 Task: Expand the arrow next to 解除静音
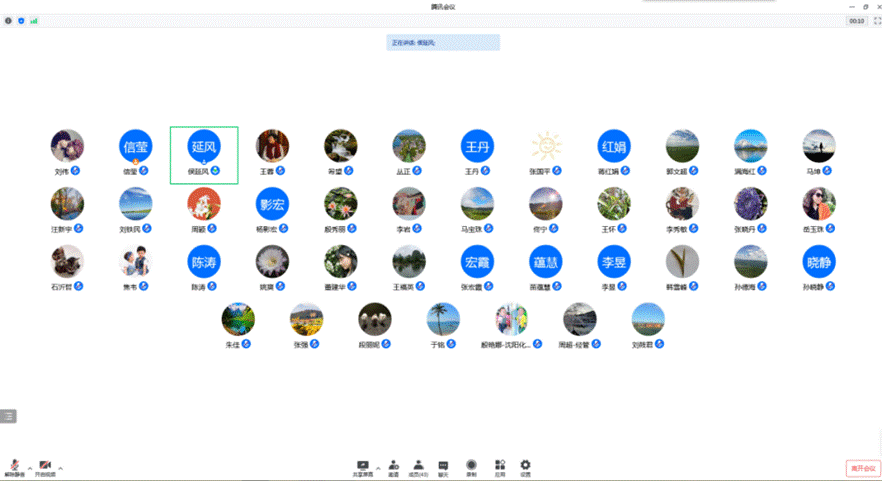[x=30, y=468]
